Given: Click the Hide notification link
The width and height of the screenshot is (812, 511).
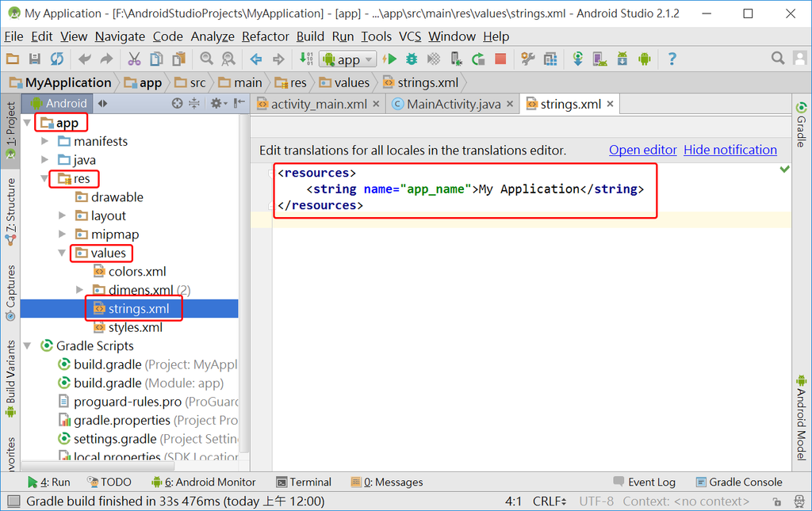Looking at the screenshot, I should click(x=730, y=150).
